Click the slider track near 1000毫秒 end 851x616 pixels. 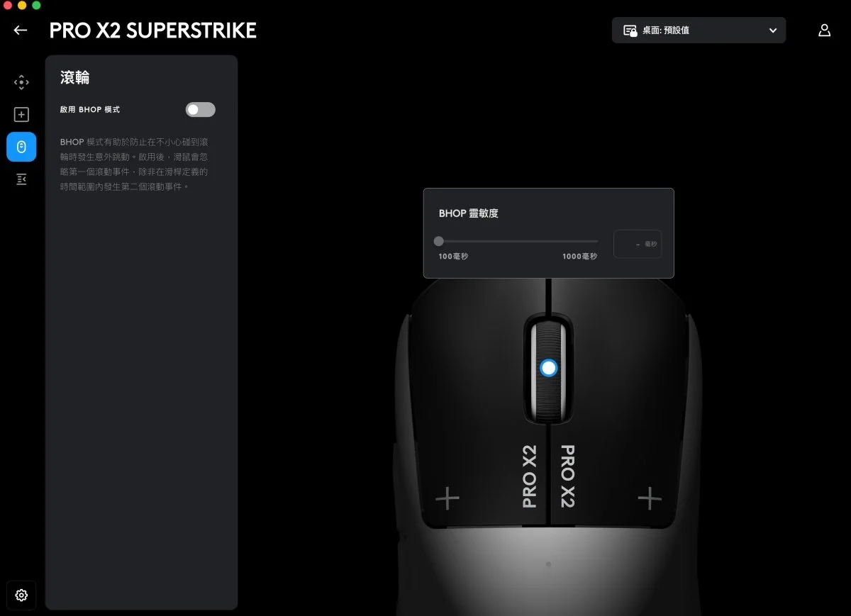pyautogui.click(x=590, y=241)
